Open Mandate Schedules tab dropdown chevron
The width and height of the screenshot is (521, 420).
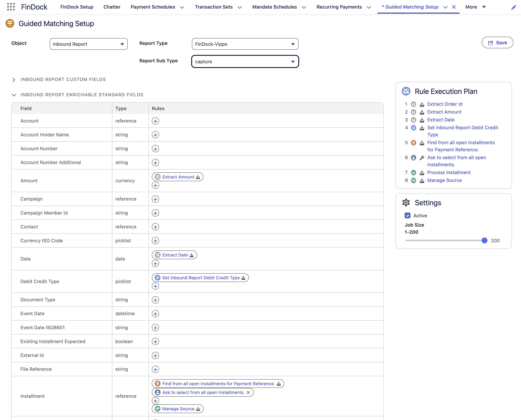click(x=304, y=7)
